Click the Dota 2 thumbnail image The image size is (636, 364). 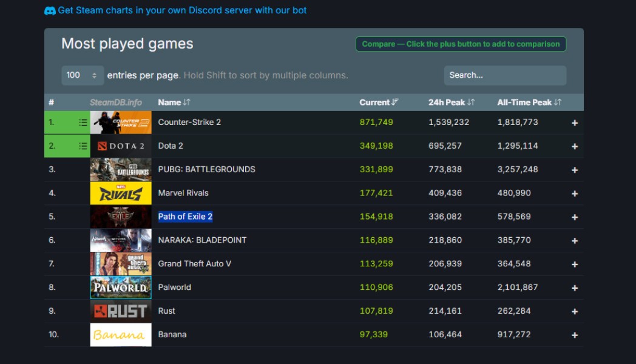coord(121,146)
